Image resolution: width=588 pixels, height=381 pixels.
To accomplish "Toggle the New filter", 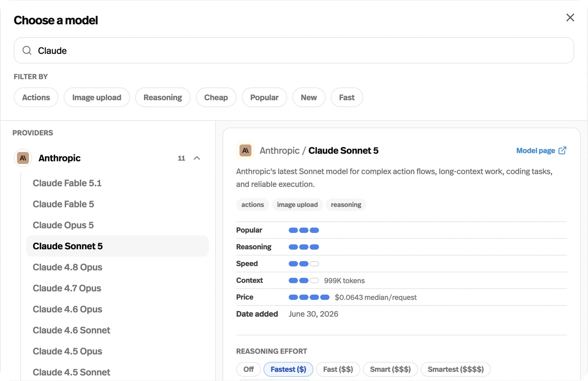I will pyautogui.click(x=309, y=97).
